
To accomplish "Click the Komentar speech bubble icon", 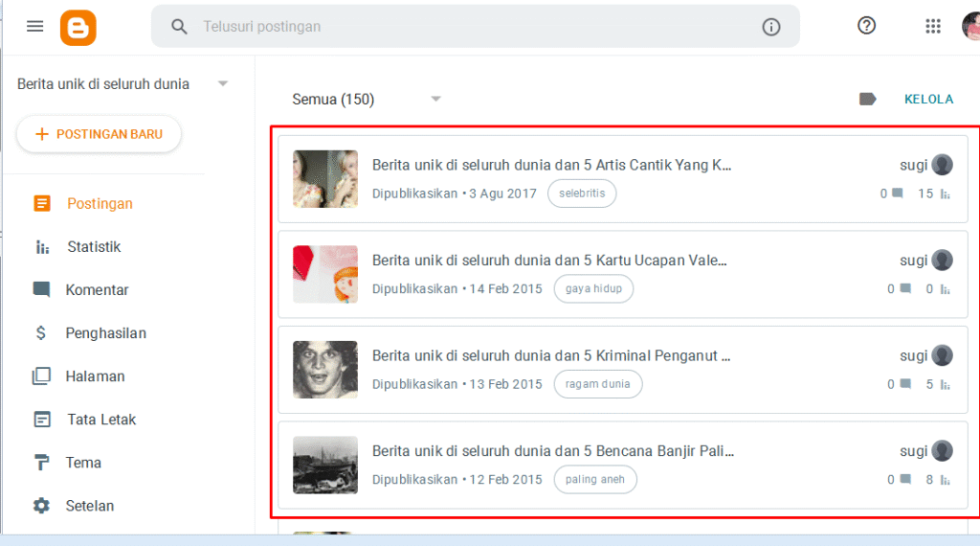I will point(41,289).
